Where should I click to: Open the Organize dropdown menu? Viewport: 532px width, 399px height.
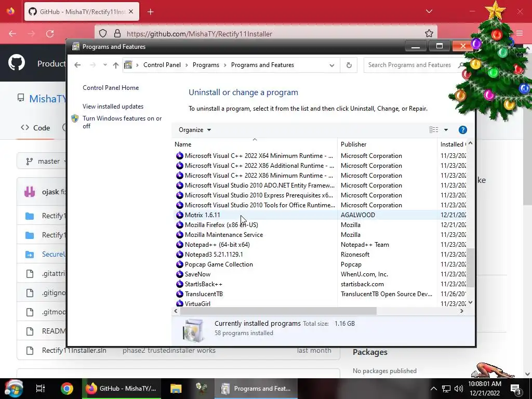pos(195,130)
